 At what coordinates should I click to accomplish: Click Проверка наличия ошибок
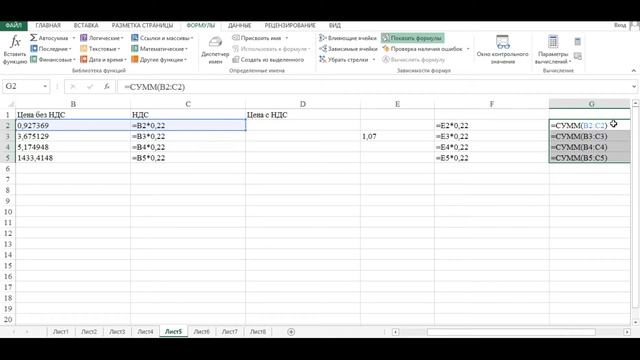422,49
